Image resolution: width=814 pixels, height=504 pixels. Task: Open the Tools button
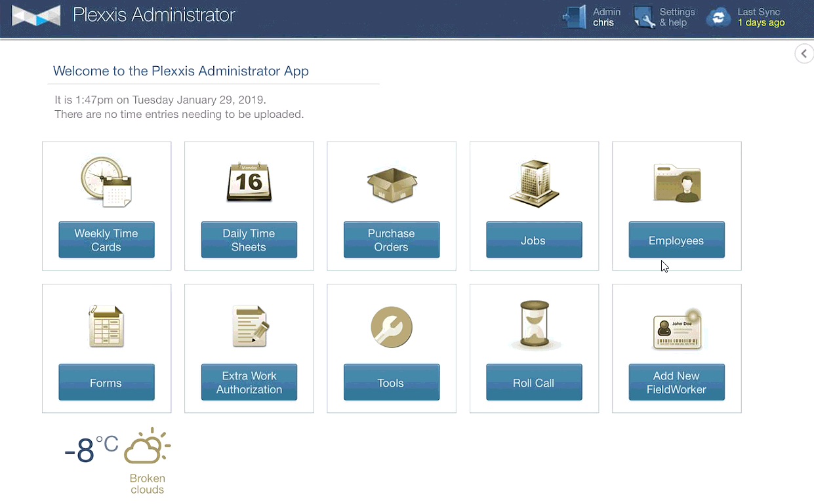(x=392, y=382)
